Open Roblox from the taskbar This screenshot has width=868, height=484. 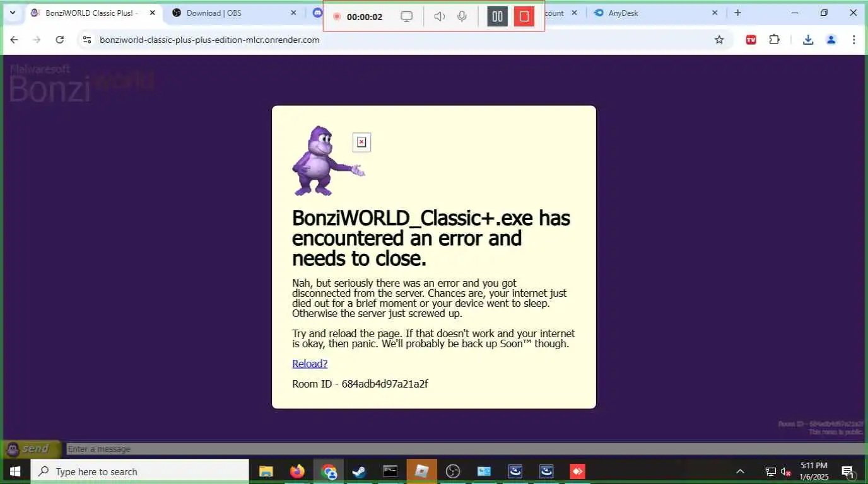tap(421, 471)
